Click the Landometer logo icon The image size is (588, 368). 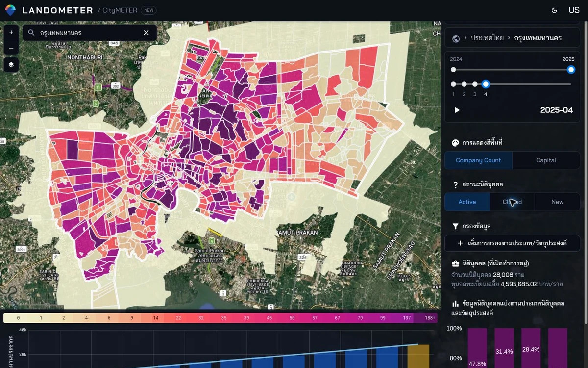(x=10, y=10)
